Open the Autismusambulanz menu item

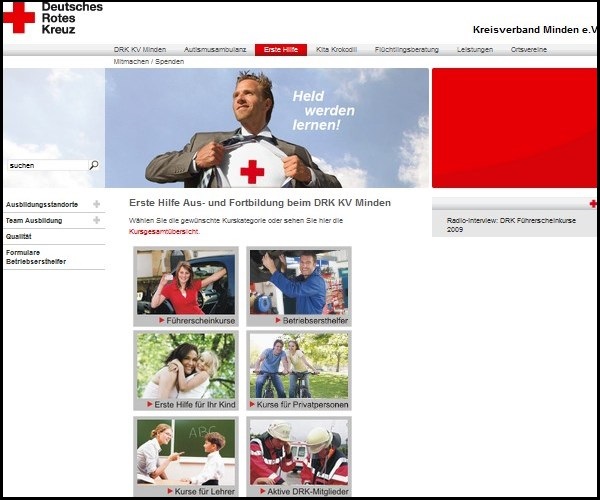pyautogui.click(x=215, y=50)
